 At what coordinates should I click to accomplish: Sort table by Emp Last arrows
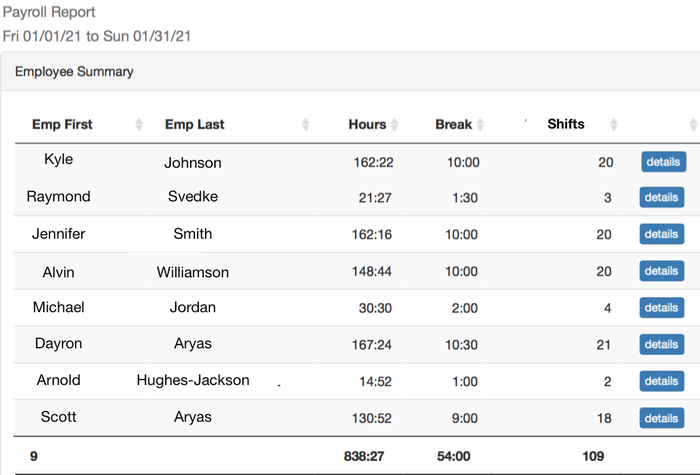(x=306, y=124)
